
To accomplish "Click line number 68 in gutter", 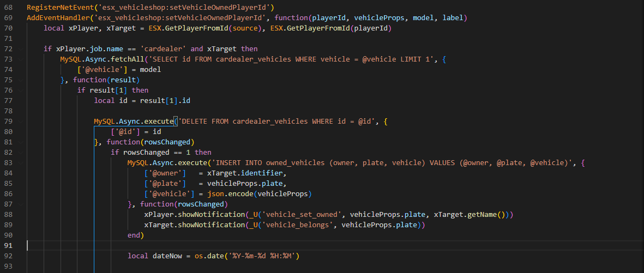I will (8, 8).
